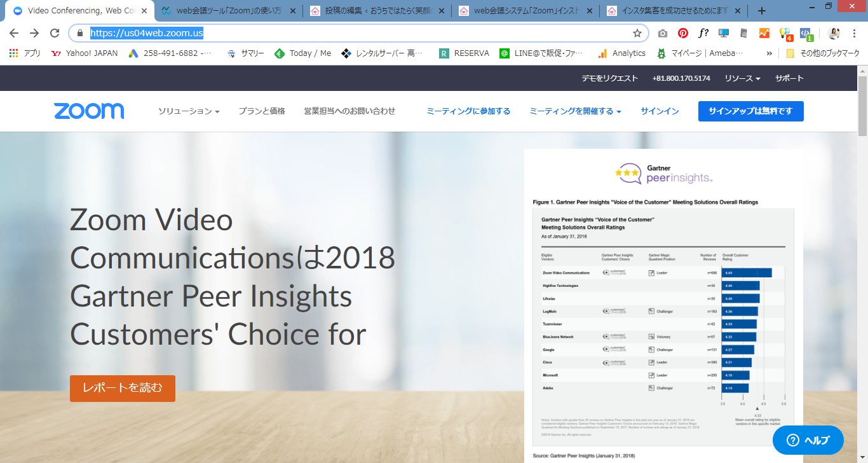Open the ヘルプ chat button
Viewport: 868px width, 463px height.
coord(808,440)
